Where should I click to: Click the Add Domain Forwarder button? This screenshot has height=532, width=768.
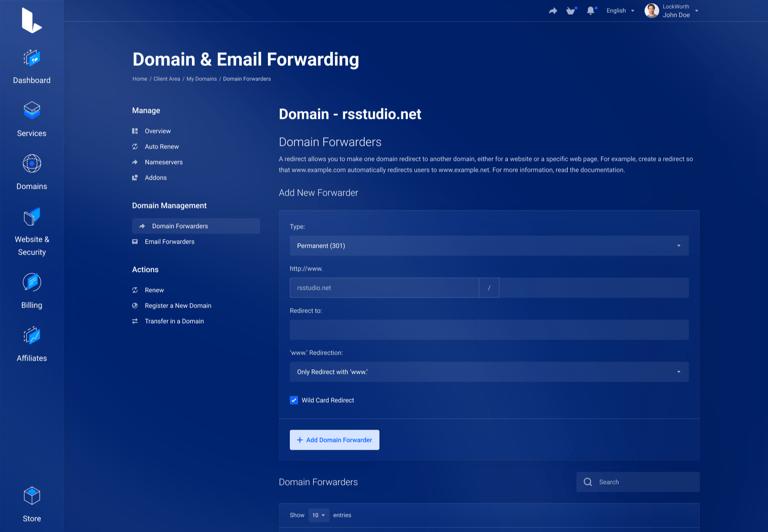click(x=335, y=440)
